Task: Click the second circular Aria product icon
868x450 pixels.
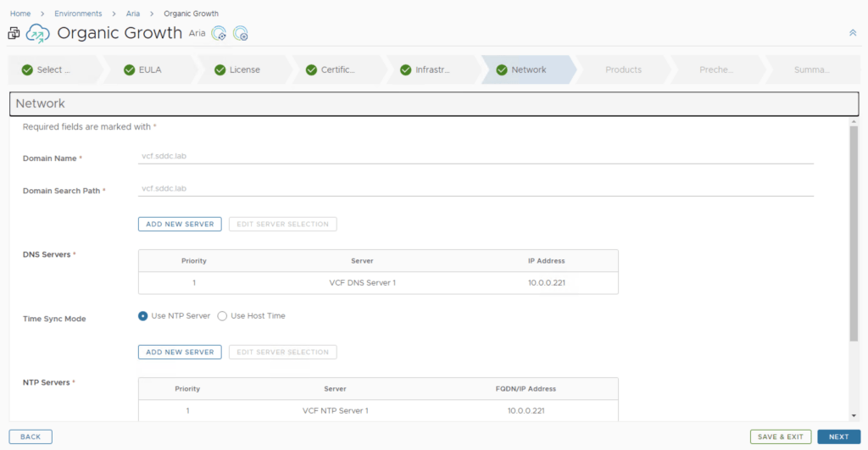Action: tap(241, 34)
